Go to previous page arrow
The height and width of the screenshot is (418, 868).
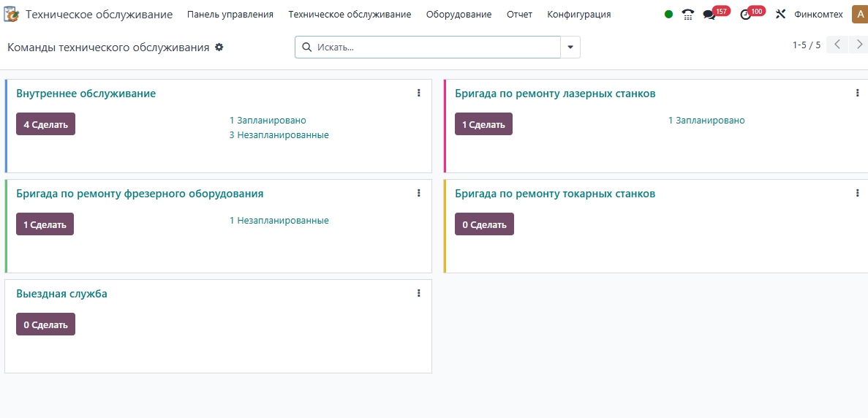(x=838, y=45)
